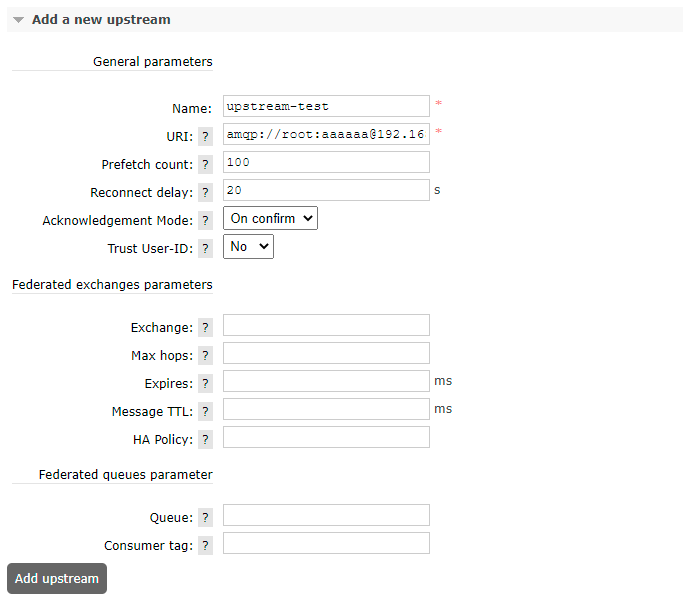Image resolution: width=683 pixels, height=600 pixels.
Task: Focus the Exchange input box
Action: pyautogui.click(x=326, y=325)
